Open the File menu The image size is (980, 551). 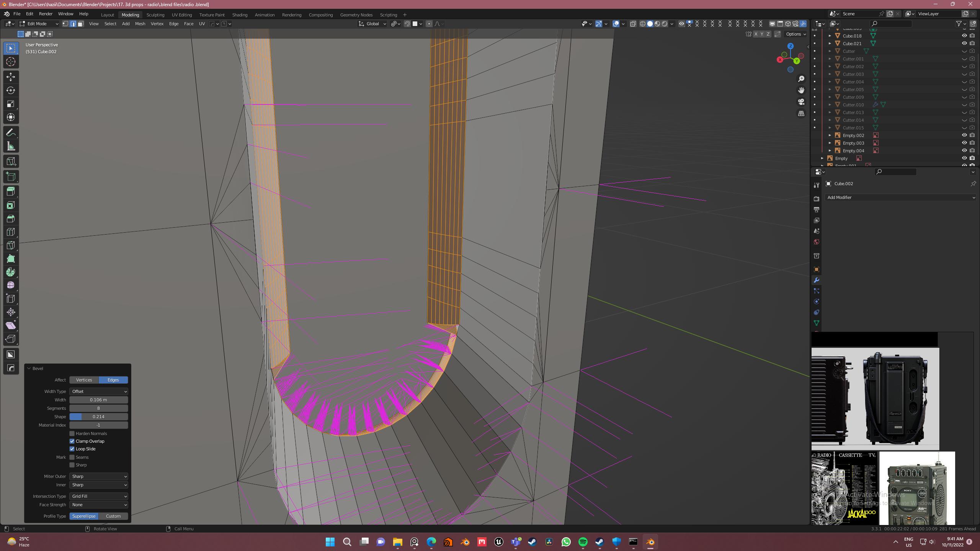tap(17, 14)
